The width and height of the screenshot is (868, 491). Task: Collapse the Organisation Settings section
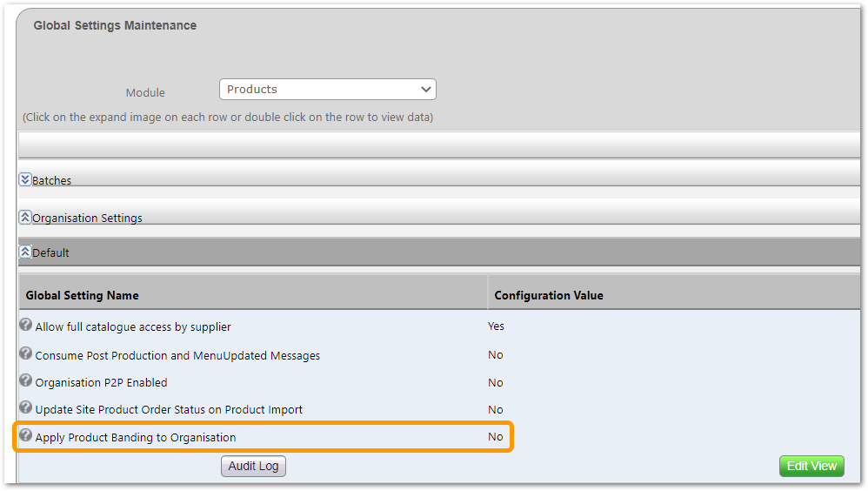point(25,218)
